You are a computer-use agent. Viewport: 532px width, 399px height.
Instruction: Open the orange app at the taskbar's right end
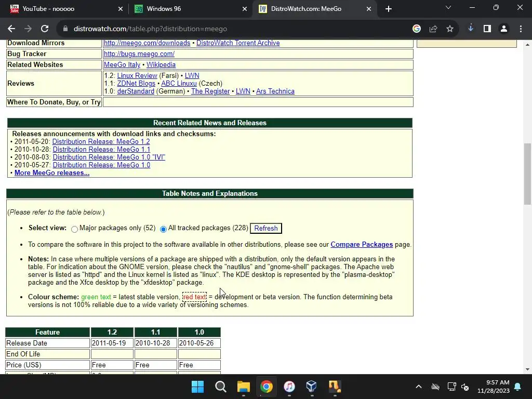[x=335, y=387]
